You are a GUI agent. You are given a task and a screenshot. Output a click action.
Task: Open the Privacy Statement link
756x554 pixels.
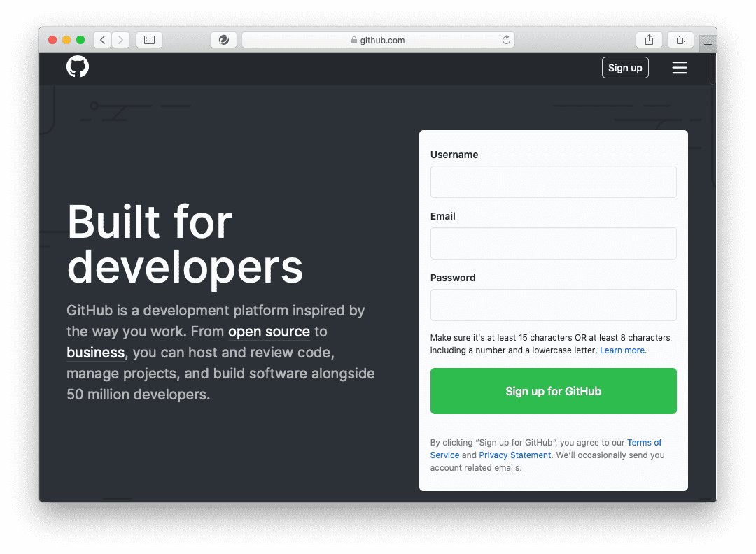[515, 455]
